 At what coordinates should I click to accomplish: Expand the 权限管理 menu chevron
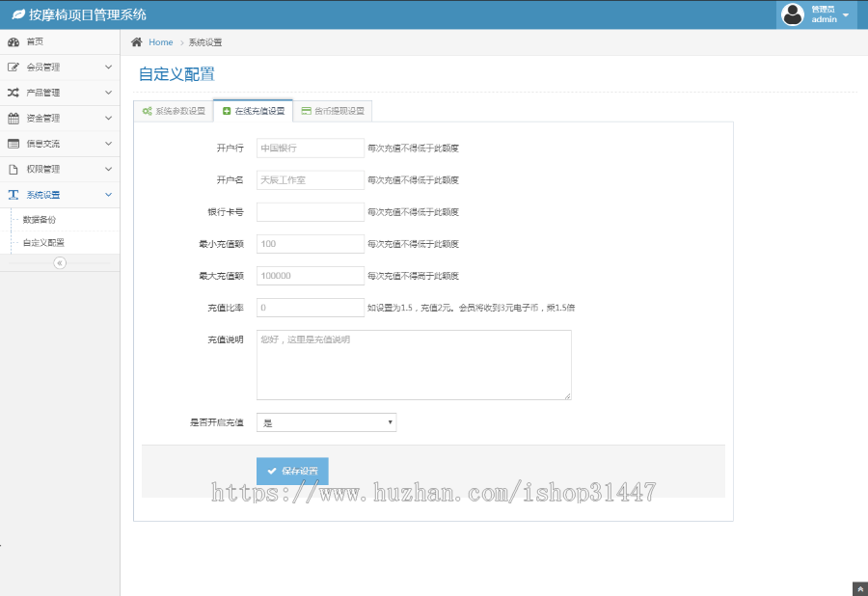tap(108, 169)
